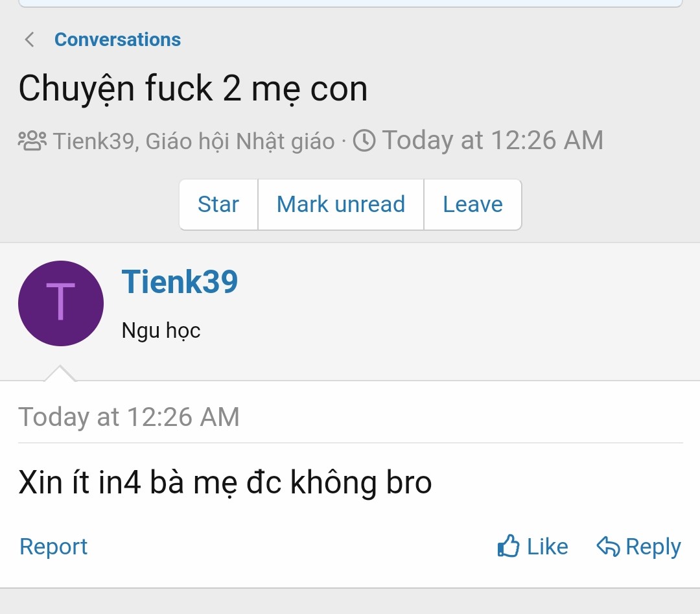The image size is (700, 614).
Task: Star this conversation
Action: click(218, 204)
